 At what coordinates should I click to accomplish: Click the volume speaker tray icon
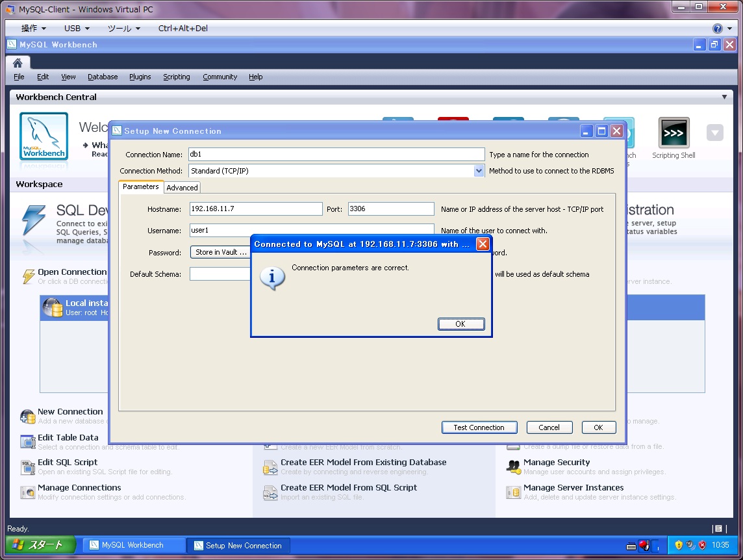pyautogui.click(x=690, y=545)
